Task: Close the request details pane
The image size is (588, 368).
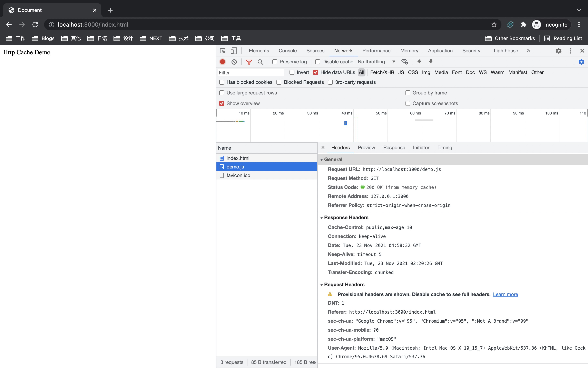Action: 323,147
